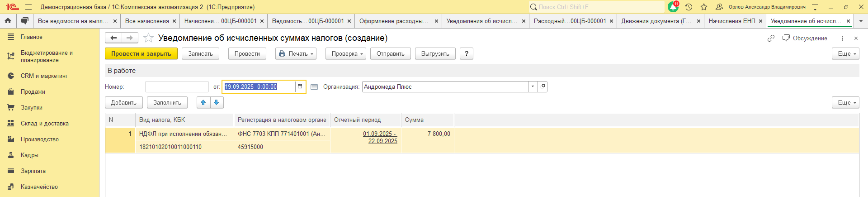Expand the Проверка dropdown menu
The height and width of the screenshot is (197, 868).
[348, 53]
